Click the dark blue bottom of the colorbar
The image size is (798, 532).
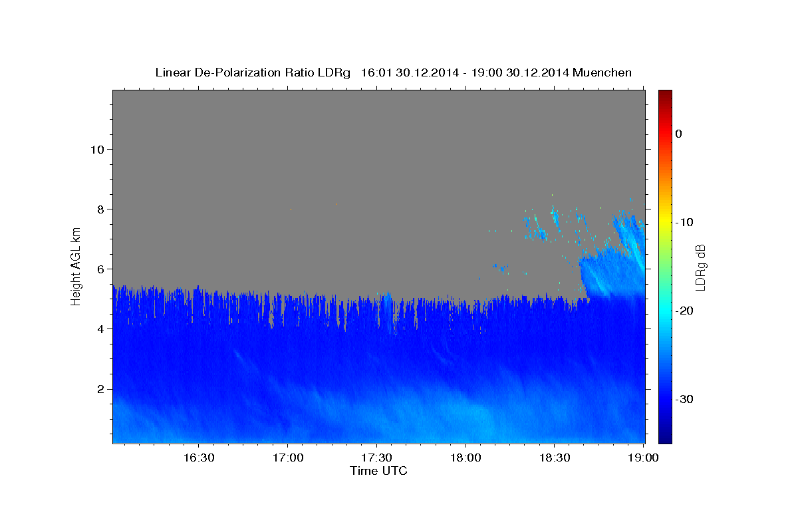665,438
